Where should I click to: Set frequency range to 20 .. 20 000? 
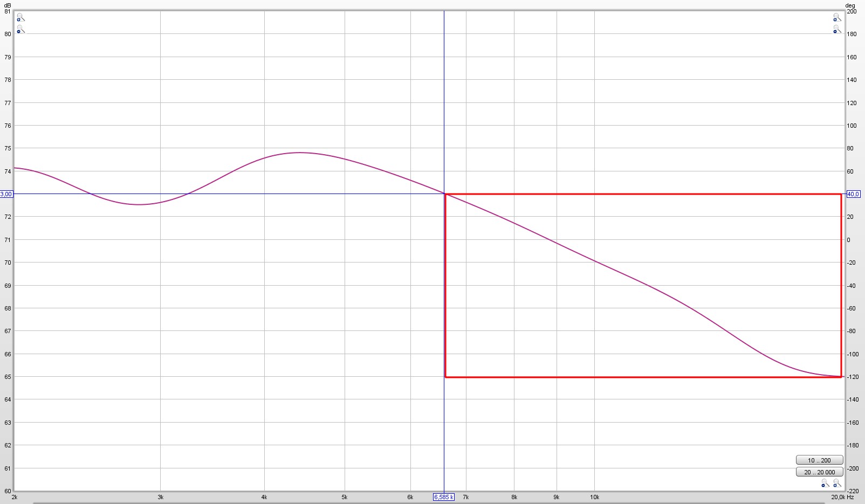point(819,472)
